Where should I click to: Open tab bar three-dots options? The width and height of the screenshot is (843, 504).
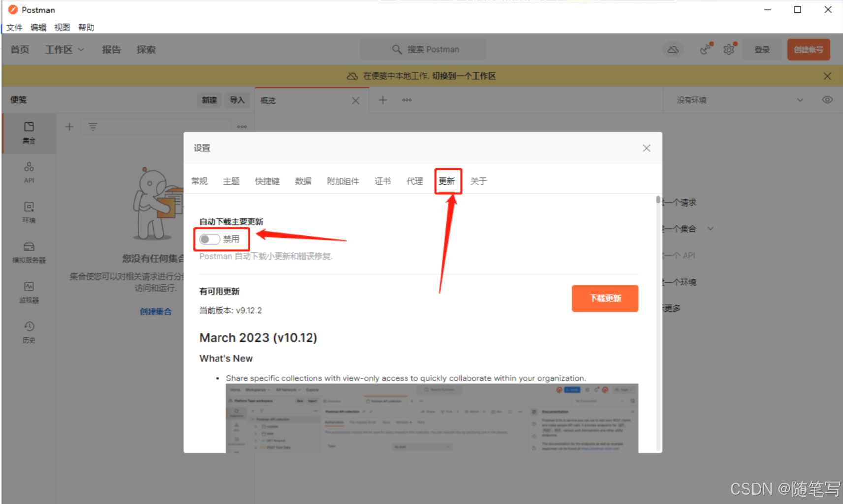(406, 100)
